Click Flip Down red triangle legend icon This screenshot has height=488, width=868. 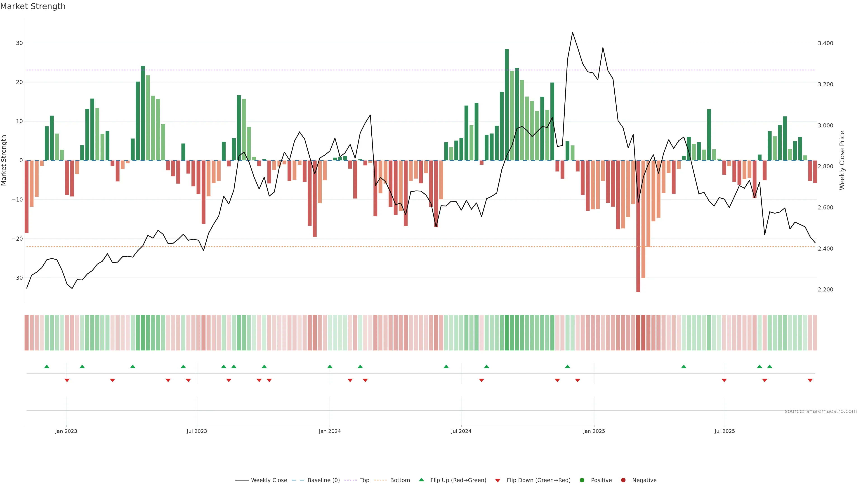click(x=498, y=481)
